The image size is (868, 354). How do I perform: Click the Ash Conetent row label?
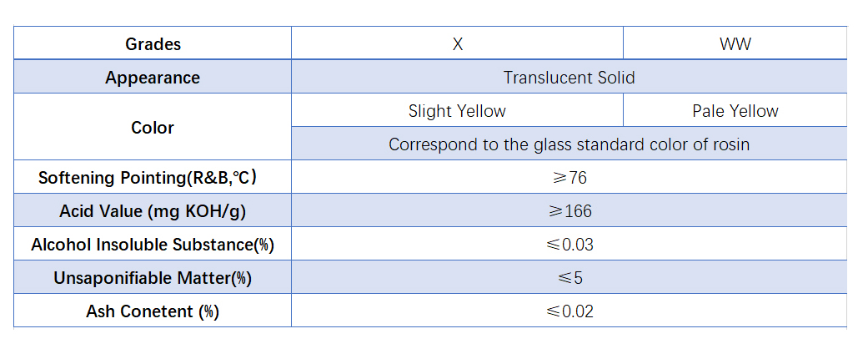(x=153, y=311)
